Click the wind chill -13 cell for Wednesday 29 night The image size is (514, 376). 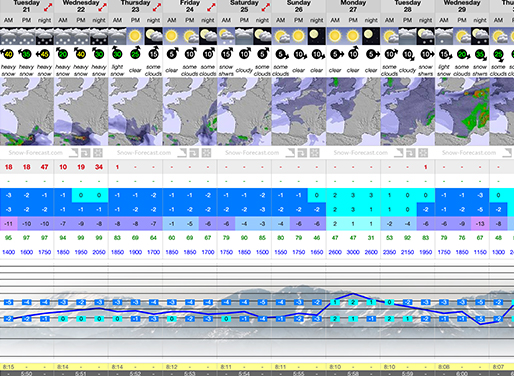[480, 224]
